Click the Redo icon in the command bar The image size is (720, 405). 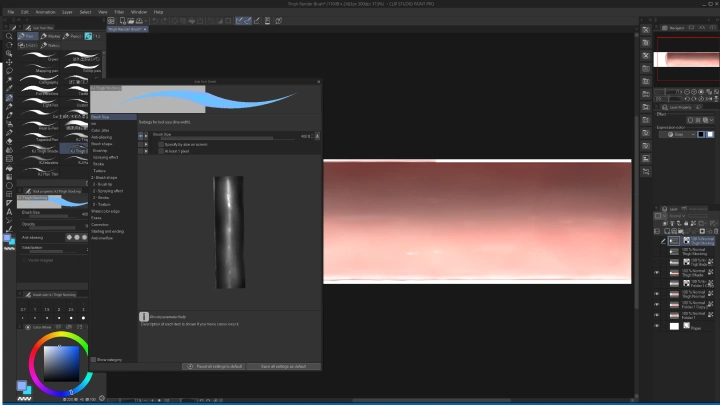pos(163,21)
